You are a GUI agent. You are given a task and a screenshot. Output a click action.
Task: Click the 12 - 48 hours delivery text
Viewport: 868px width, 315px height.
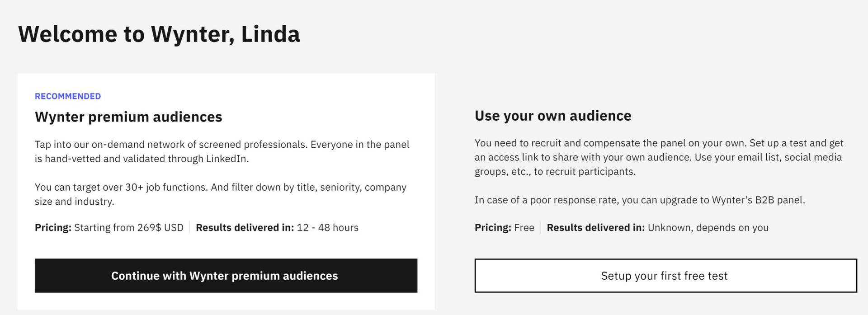click(x=327, y=228)
